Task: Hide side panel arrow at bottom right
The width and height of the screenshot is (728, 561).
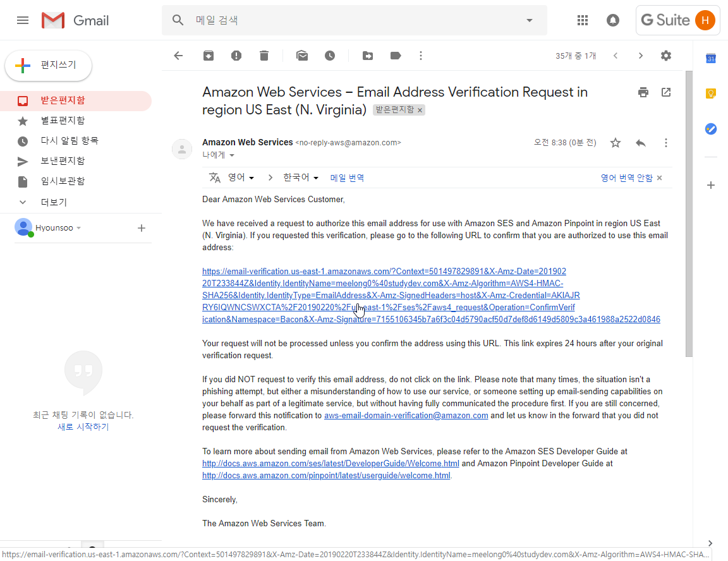Action: (x=710, y=543)
